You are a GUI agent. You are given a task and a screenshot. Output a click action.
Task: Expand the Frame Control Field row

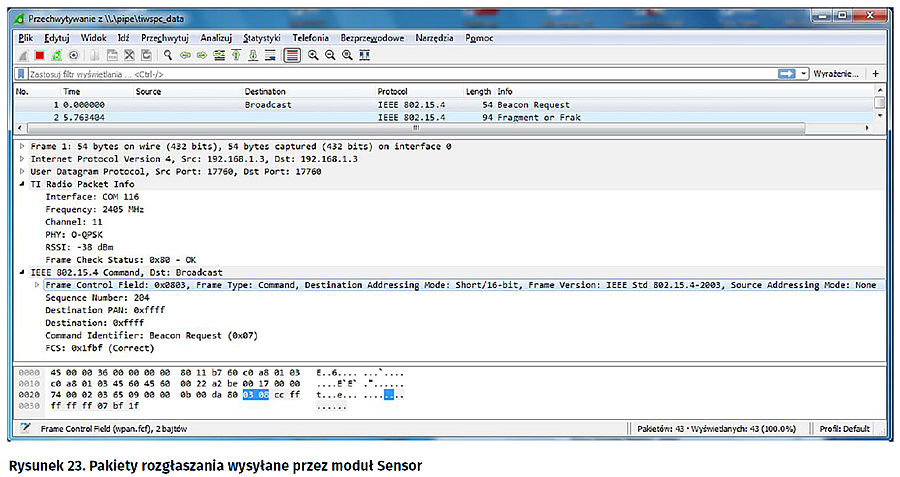click(38, 285)
